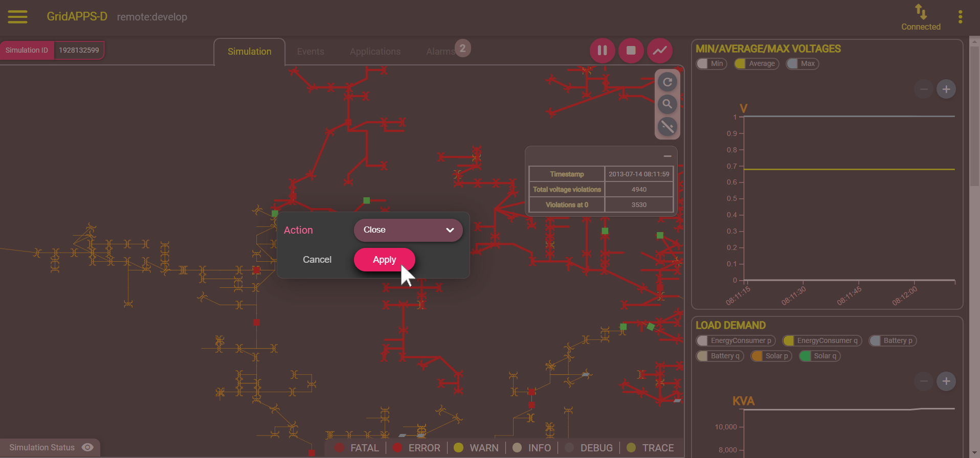Open the vertical three-dot options menu
This screenshot has width=980, height=458.
tap(960, 17)
